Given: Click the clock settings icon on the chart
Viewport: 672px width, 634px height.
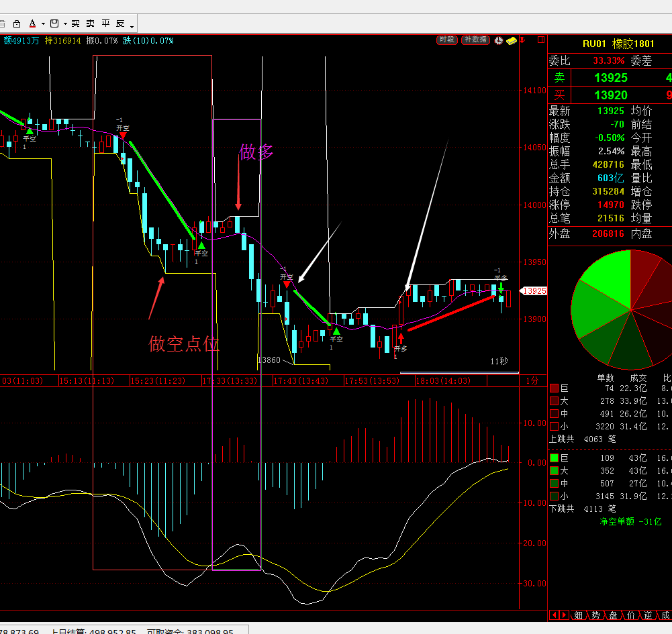Looking at the screenshot, I should [x=498, y=40].
